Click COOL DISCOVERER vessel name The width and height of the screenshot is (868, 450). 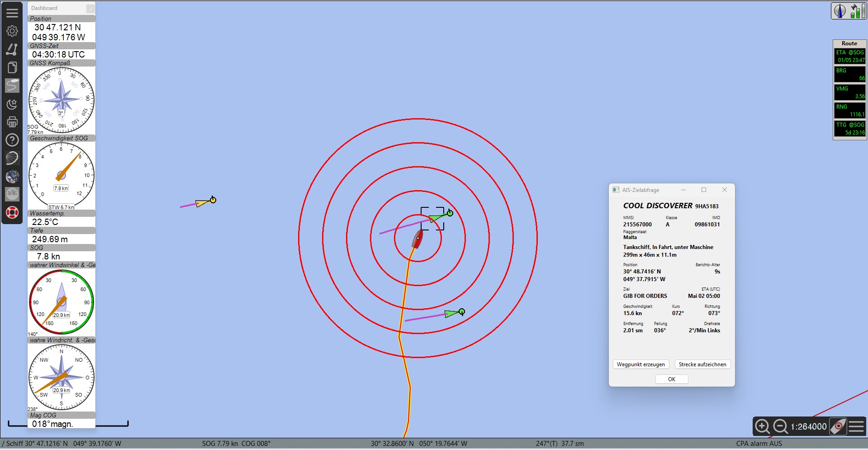click(x=658, y=206)
